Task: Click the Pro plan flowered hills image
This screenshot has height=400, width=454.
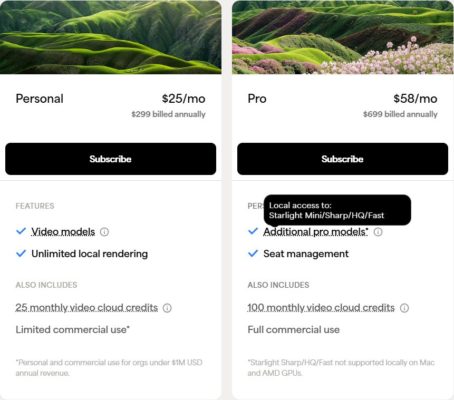Action: 343,37
